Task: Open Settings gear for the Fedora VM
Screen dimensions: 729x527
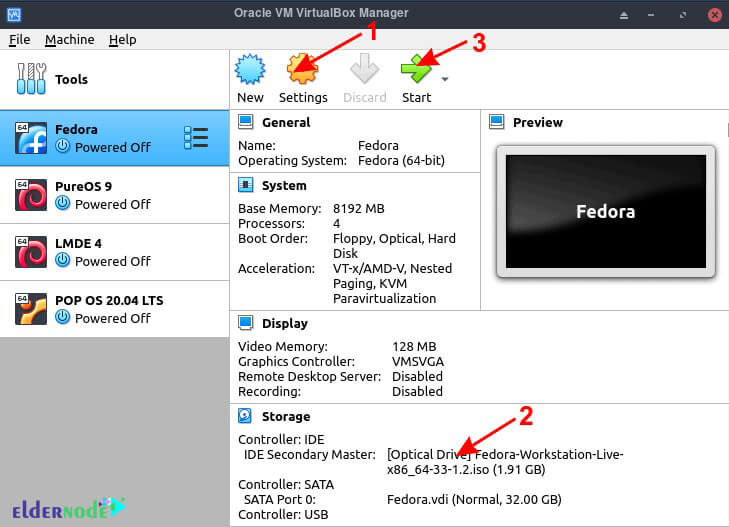Action: [x=302, y=69]
